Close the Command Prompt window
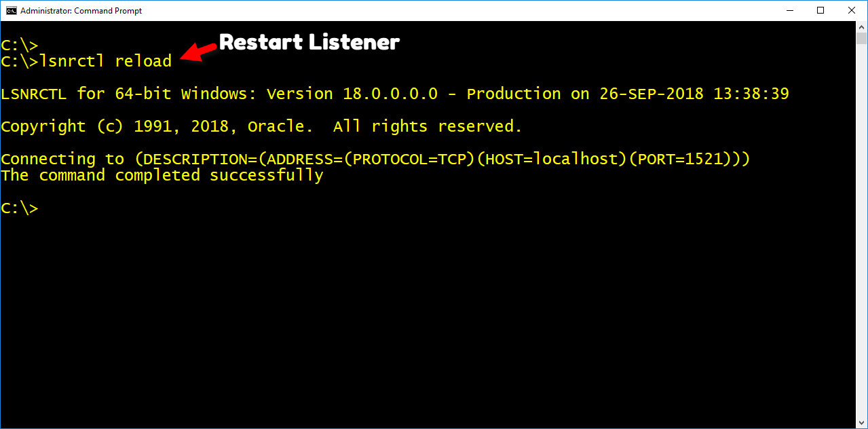This screenshot has width=868, height=429. coord(852,11)
